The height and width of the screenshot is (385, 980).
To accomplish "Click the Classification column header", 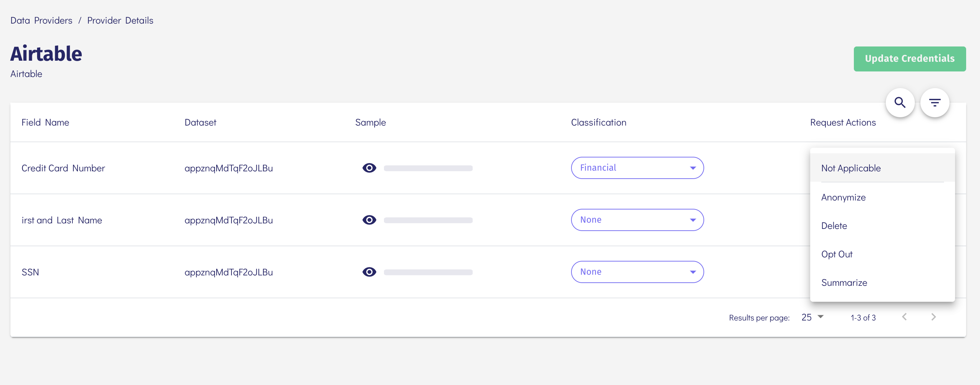I will (598, 122).
